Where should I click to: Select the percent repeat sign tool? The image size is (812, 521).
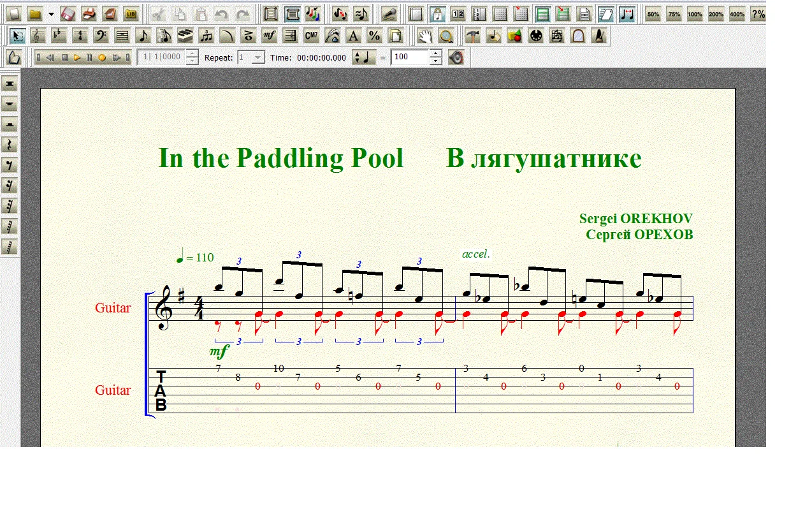[x=375, y=36]
